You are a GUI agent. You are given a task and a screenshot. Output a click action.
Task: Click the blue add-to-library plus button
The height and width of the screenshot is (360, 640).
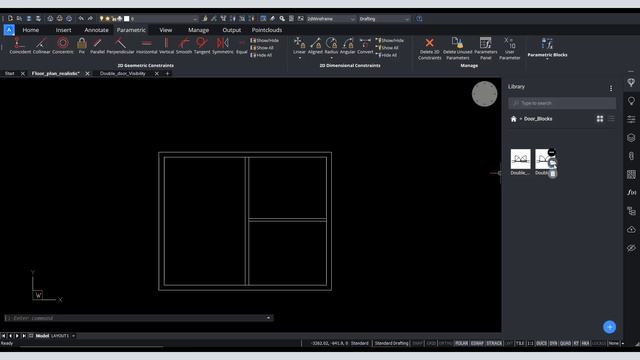point(609,327)
